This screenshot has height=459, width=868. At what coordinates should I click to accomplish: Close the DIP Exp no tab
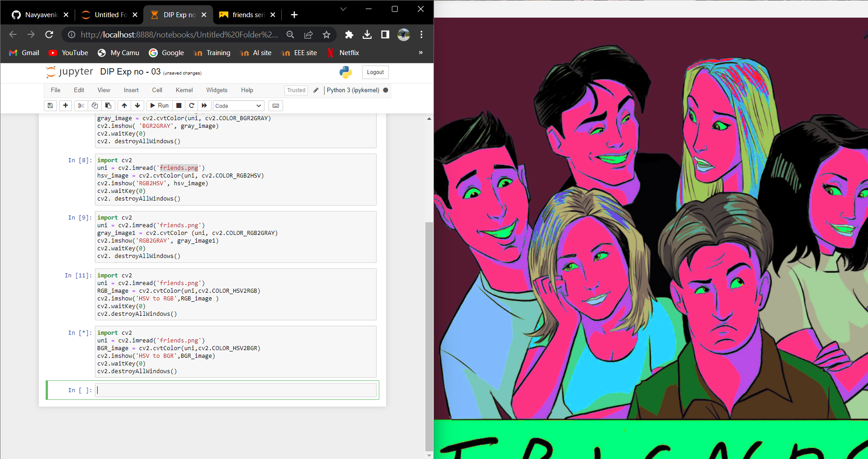(x=204, y=15)
